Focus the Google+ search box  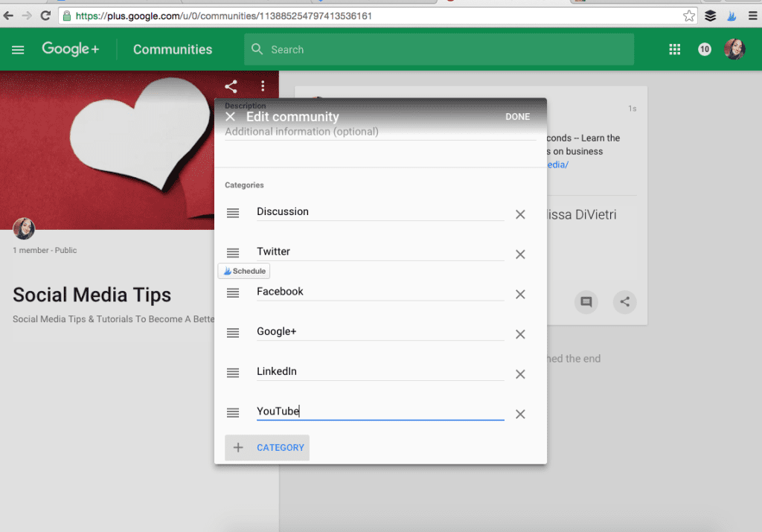tap(439, 50)
